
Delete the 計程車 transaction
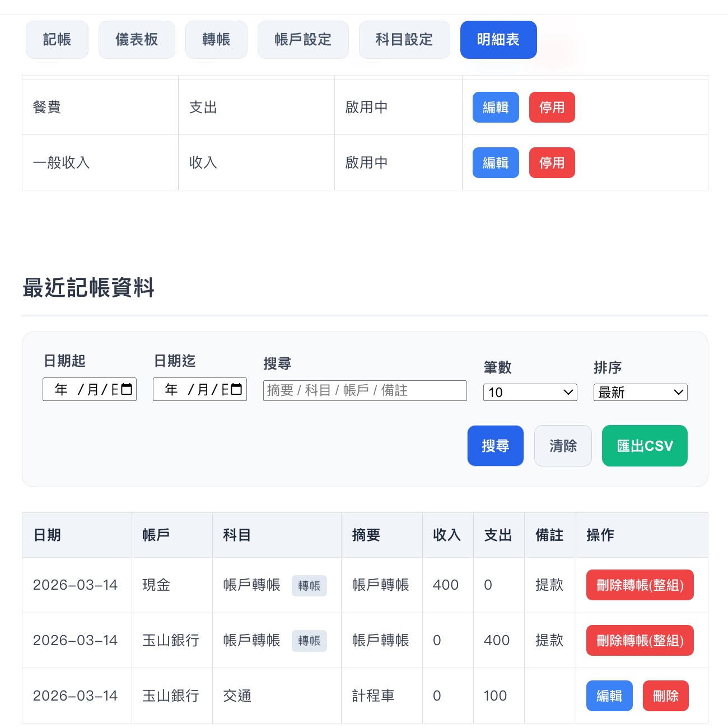coord(666,696)
